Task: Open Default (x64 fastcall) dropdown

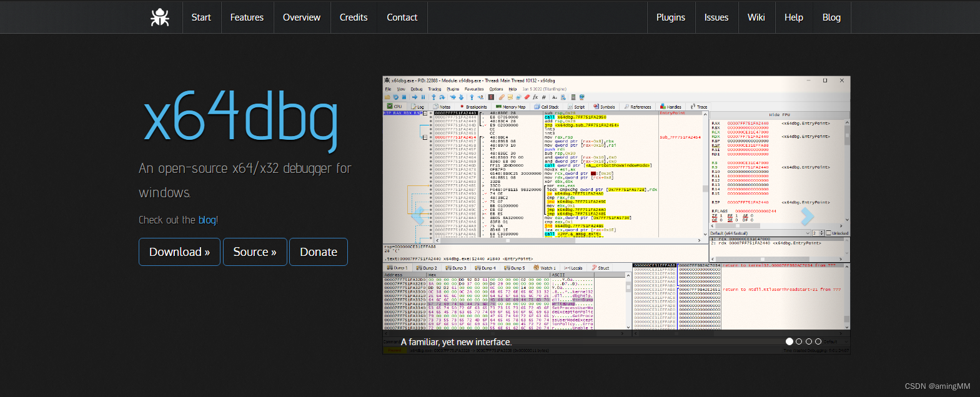Action: pyautogui.click(x=760, y=233)
